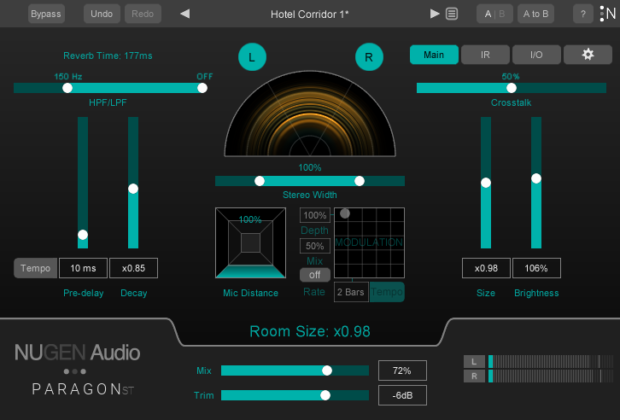Image resolution: width=620 pixels, height=420 pixels.
Task: Click the Undo button
Action: coord(102,14)
